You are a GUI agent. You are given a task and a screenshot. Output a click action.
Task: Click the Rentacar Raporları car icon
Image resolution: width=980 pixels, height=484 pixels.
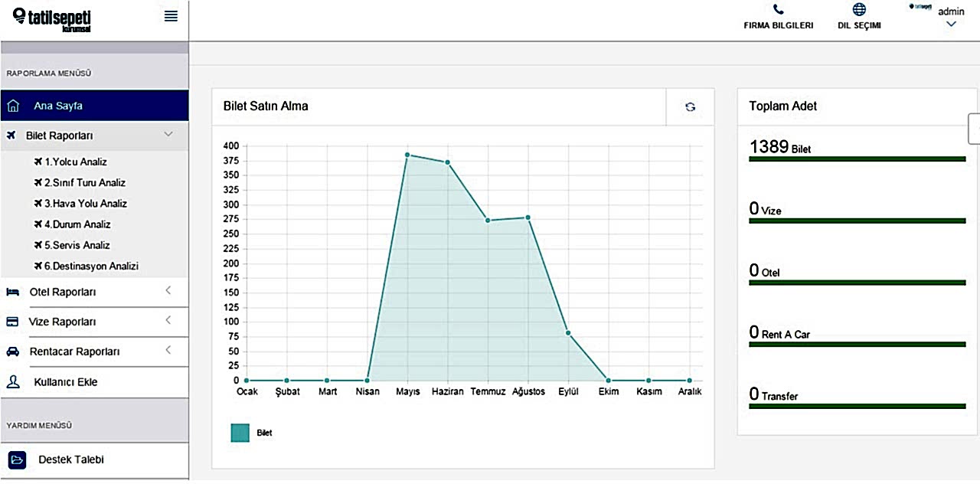(x=12, y=352)
